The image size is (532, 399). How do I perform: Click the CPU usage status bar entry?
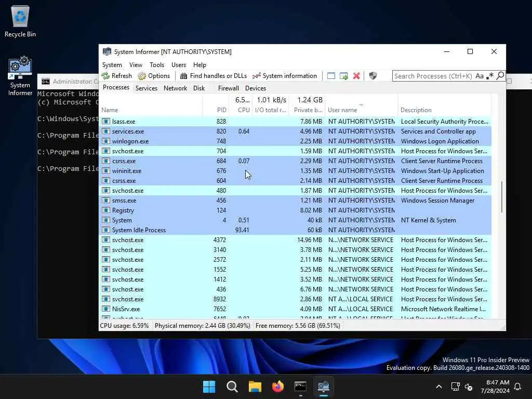(124, 326)
